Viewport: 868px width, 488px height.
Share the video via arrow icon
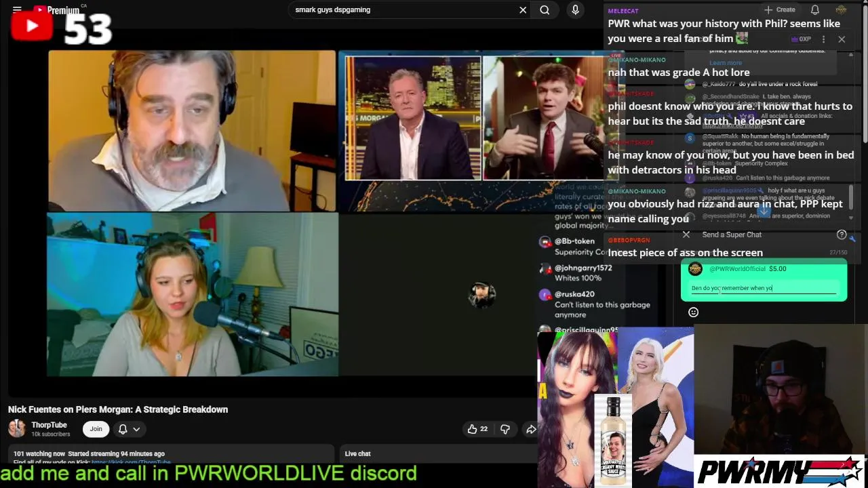(531, 429)
